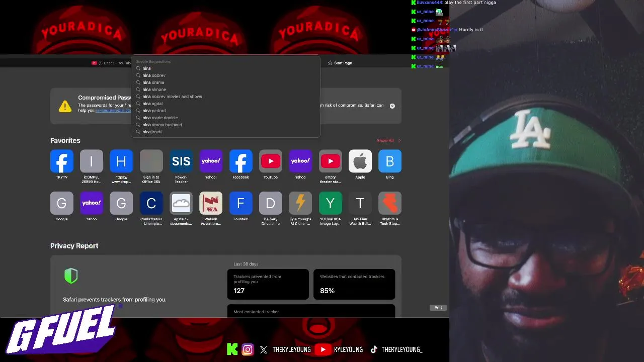This screenshot has height=362, width=644.
Task: Select the 'nina drama' suggestion
Action: click(225, 82)
